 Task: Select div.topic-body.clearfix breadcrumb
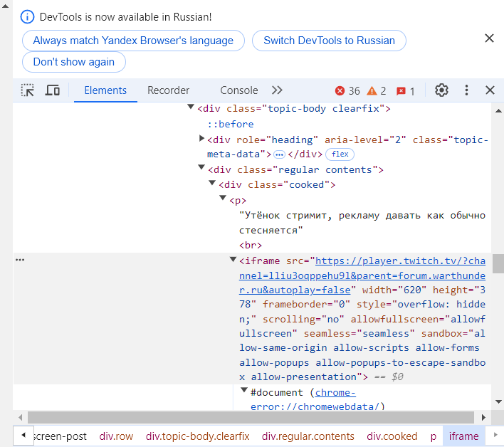point(197,436)
